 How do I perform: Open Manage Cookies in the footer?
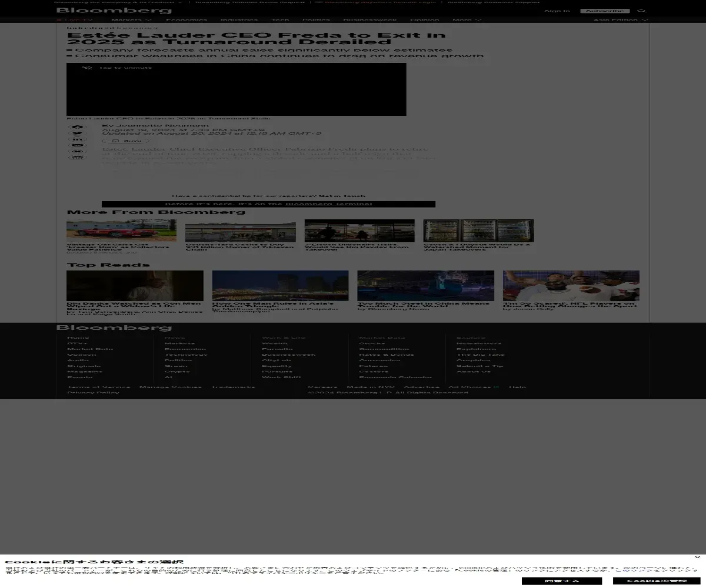tap(171, 387)
